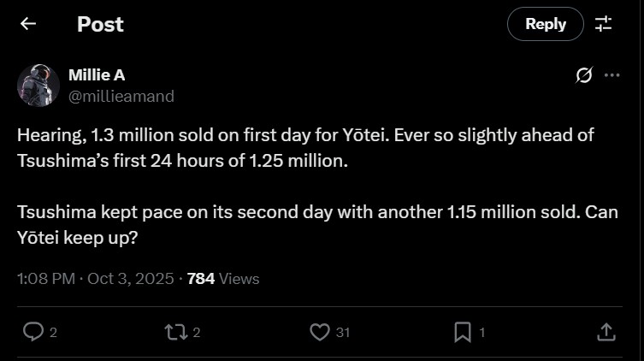
Task: Click the 784 Views count
Action: click(x=222, y=278)
